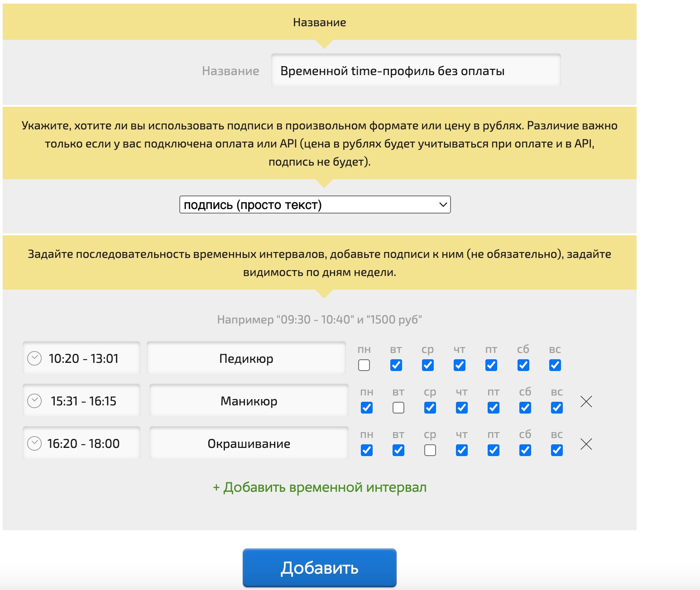Click the gray Название field label
Screen dimensions: 700x590
coord(230,71)
